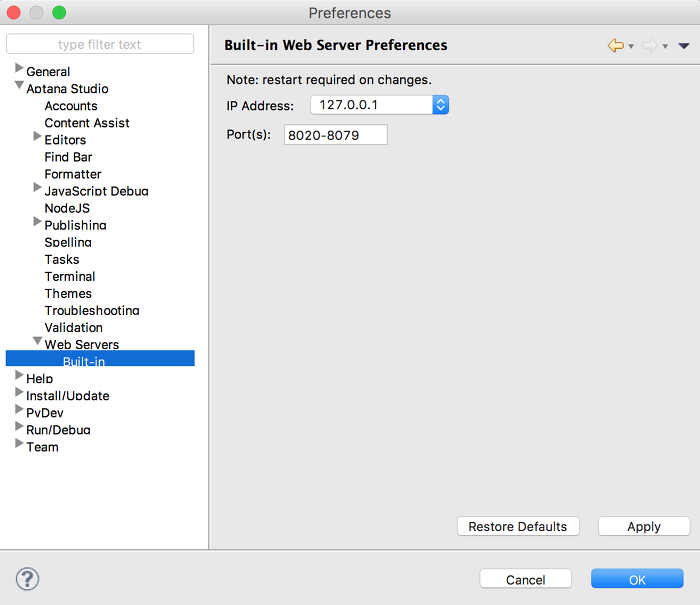Click the help question mark icon
700x605 pixels.
click(x=27, y=579)
